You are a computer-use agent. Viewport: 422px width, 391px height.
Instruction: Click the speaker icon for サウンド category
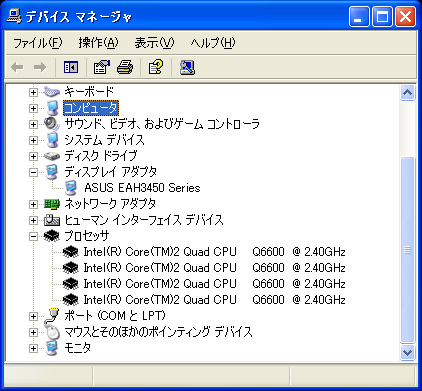click(52, 124)
